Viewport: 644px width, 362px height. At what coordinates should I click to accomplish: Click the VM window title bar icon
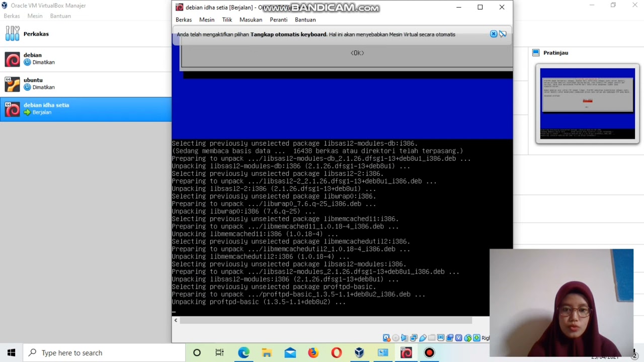179,7
